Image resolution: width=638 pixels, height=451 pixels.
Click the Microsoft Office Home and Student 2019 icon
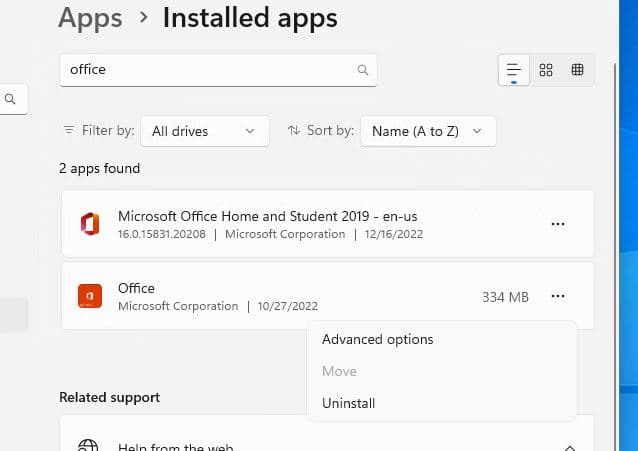pos(90,224)
